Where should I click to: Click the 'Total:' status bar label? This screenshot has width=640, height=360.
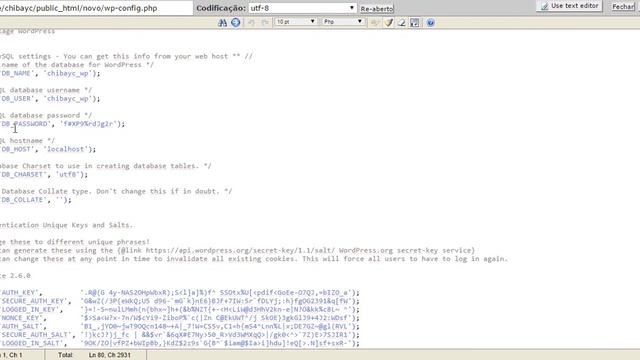[x=65, y=355]
